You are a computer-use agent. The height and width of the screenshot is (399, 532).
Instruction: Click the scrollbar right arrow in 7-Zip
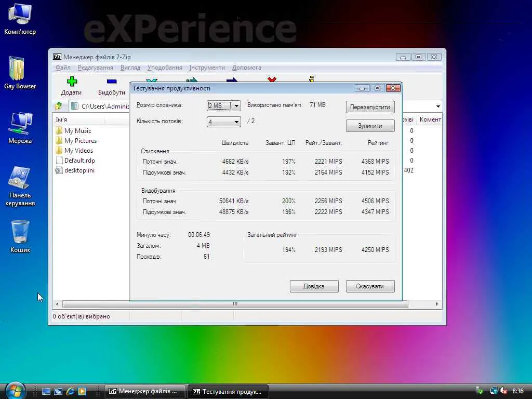pos(437,304)
